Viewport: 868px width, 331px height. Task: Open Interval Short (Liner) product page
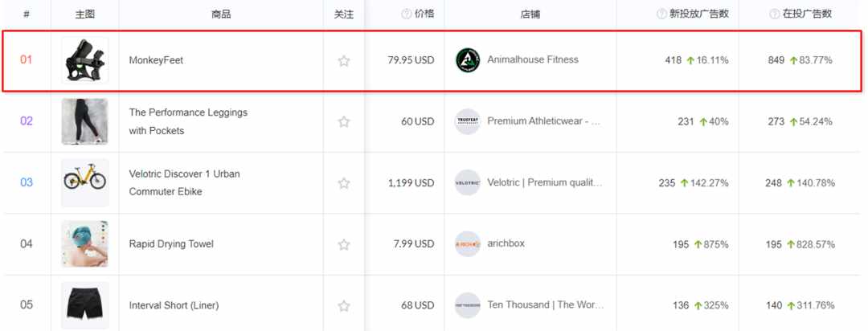click(x=174, y=305)
